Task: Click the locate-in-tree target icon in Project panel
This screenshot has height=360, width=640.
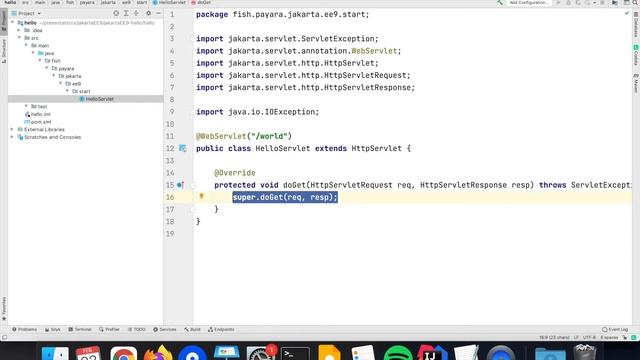Action: coord(116,13)
